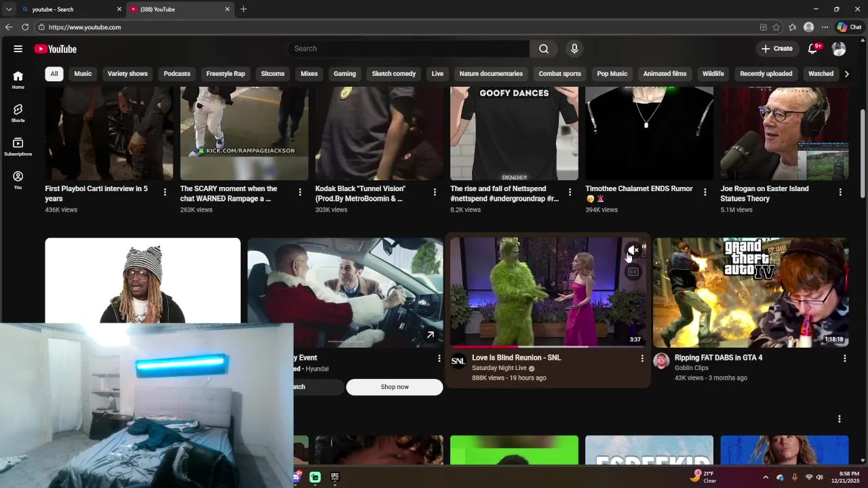This screenshot has height=488, width=868.
Task: Open Love Is Blind Reunion - SNL title
Action: [x=517, y=358]
